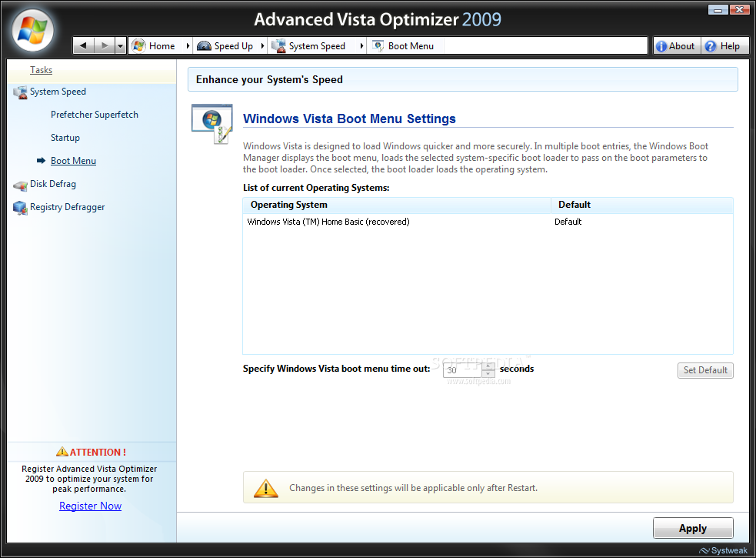Open the navigation history dropdown arrow
Image resolution: width=756 pixels, height=558 pixels.
[x=121, y=46]
